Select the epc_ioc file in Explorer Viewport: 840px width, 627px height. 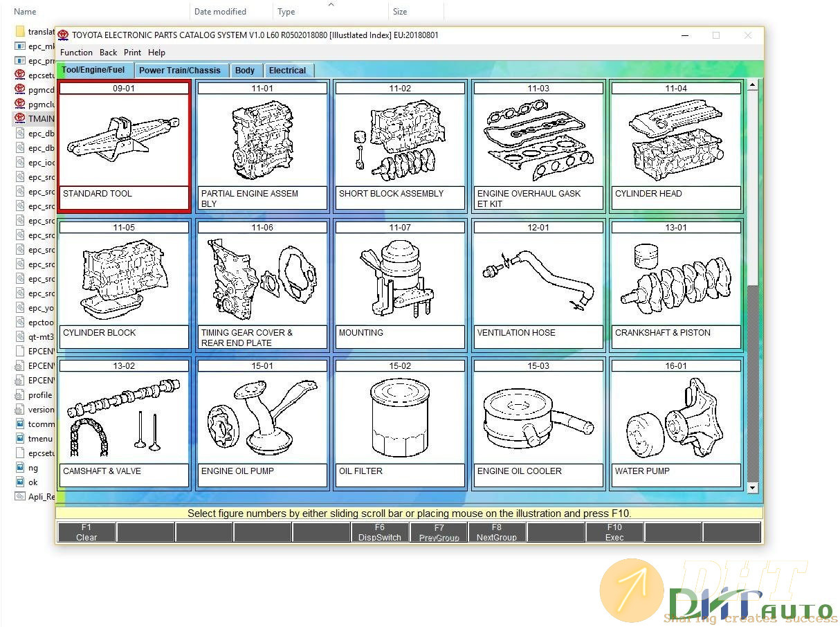33,162
